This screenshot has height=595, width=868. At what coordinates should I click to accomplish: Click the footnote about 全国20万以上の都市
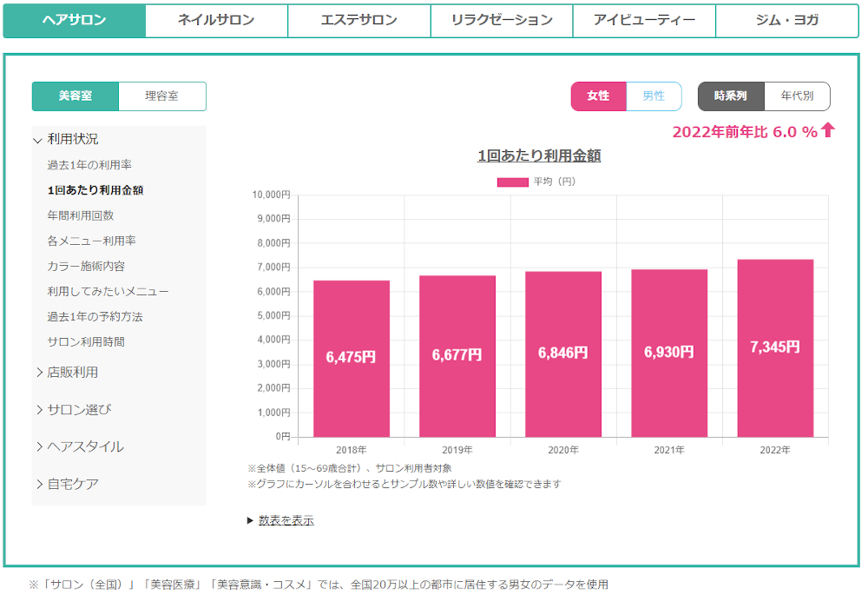[319, 585]
